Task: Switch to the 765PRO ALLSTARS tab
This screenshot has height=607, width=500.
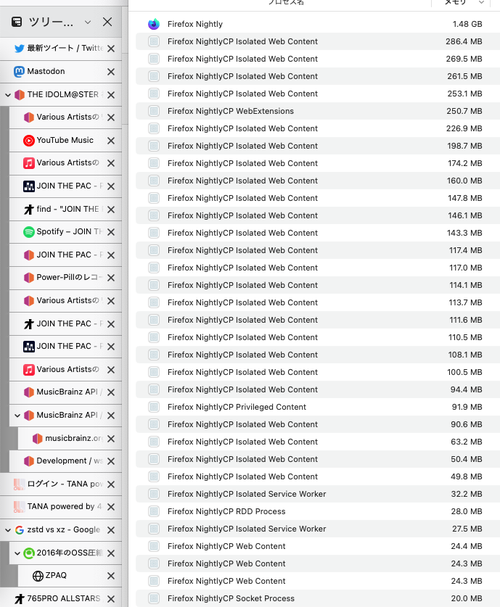Action: (61, 598)
